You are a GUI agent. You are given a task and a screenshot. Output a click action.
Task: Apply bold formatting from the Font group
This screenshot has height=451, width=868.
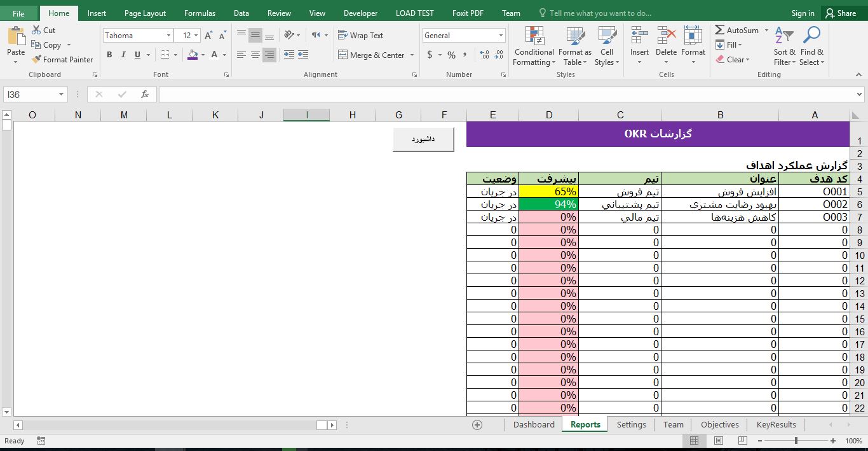tap(109, 55)
